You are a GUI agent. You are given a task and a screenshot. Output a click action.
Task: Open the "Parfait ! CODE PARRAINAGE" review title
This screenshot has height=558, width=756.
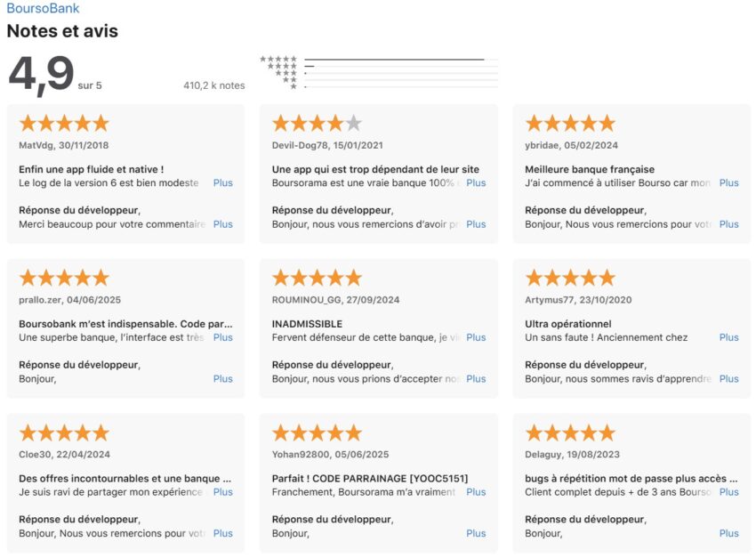point(369,478)
